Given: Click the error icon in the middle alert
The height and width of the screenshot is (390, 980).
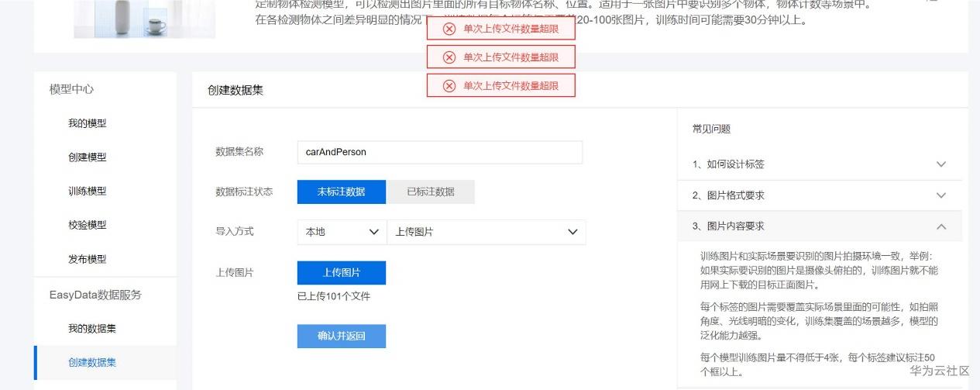Looking at the screenshot, I should click(449, 57).
